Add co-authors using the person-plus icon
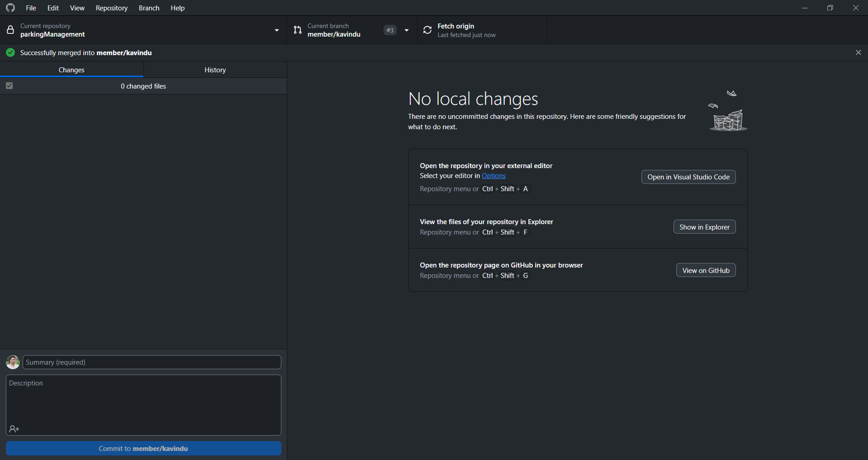Screen dimensions: 868x460 click(x=14, y=429)
